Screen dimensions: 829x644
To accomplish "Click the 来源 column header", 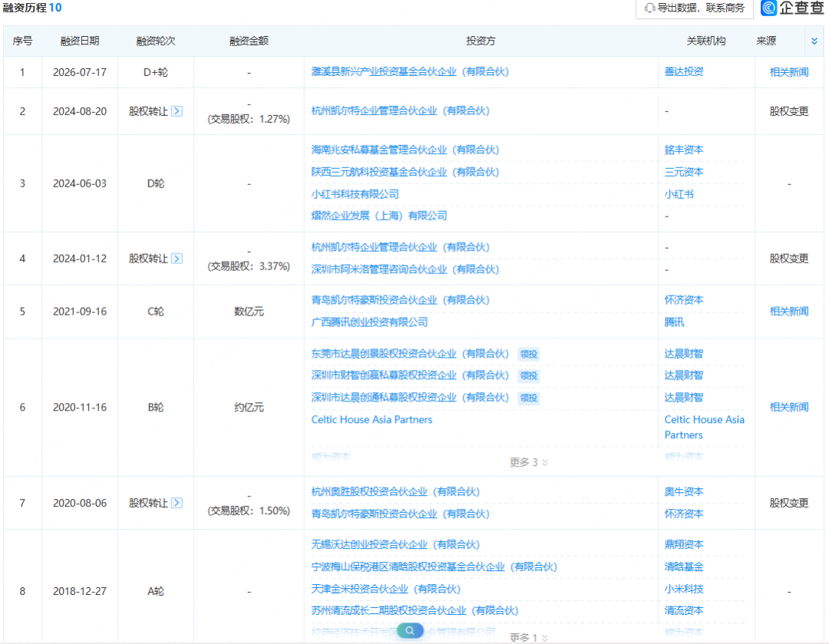I will 766,41.
